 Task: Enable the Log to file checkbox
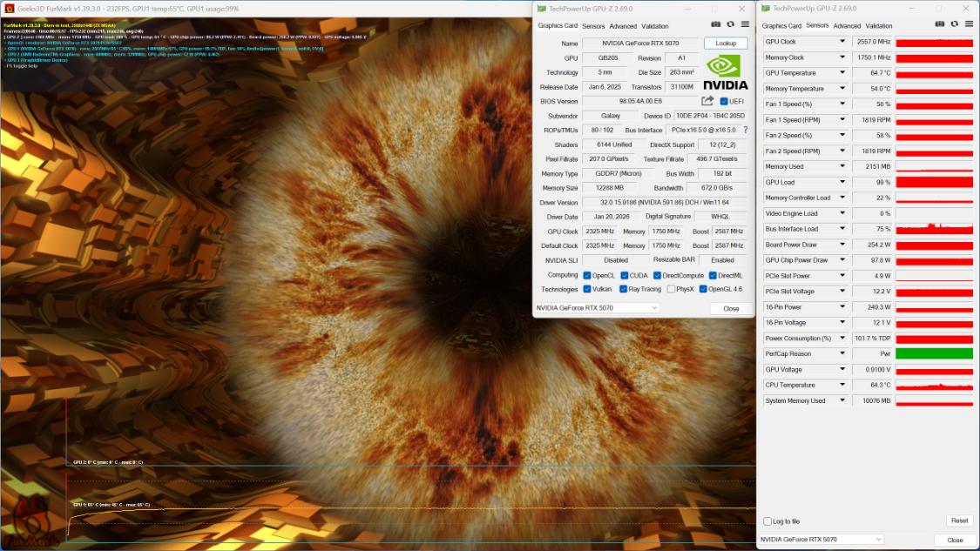pyautogui.click(x=766, y=521)
